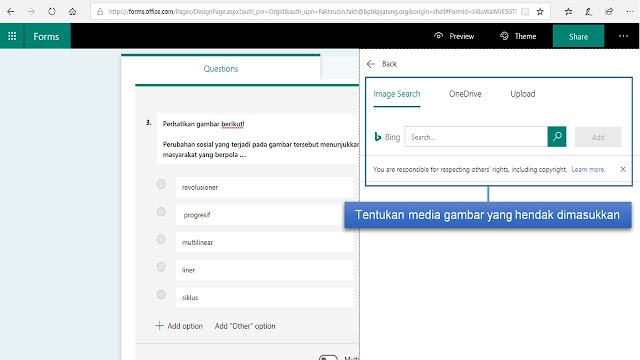Open browser settings ellipsis menu
The image size is (640, 360).
click(630, 12)
